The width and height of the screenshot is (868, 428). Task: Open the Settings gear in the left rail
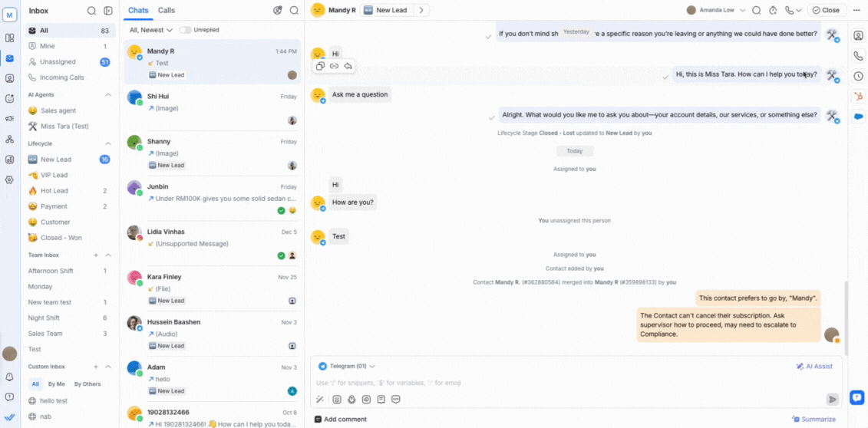tap(9, 179)
